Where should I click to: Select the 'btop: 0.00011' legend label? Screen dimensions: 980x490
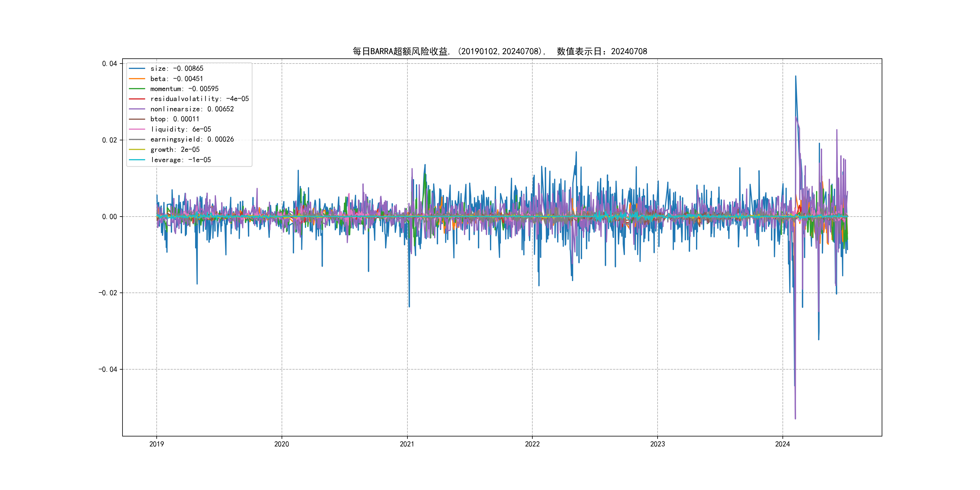click(x=175, y=119)
